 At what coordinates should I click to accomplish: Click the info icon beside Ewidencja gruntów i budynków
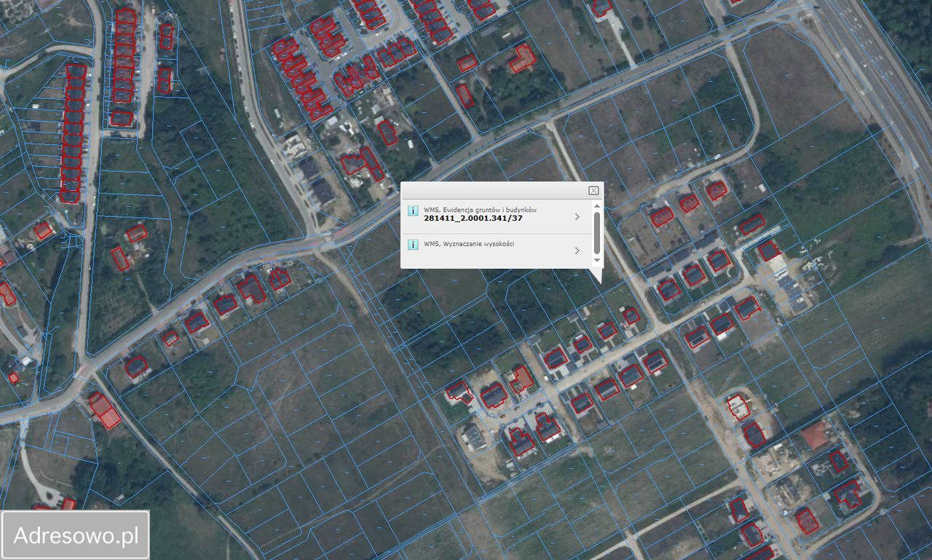tap(413, 211)
